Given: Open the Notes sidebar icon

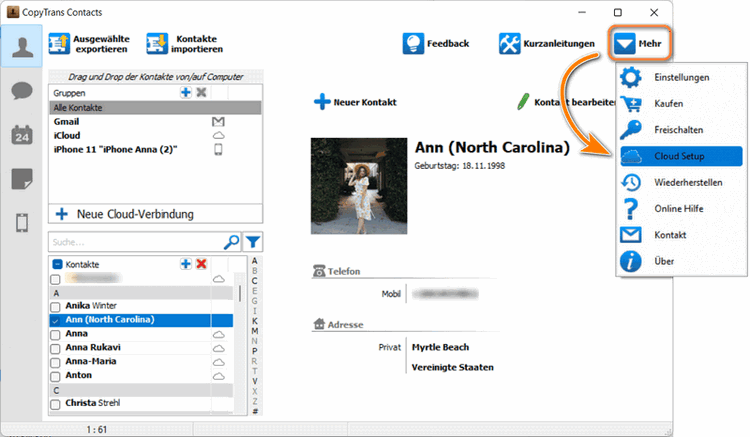Looking at the screenshot, I should [x=22, y=179].
